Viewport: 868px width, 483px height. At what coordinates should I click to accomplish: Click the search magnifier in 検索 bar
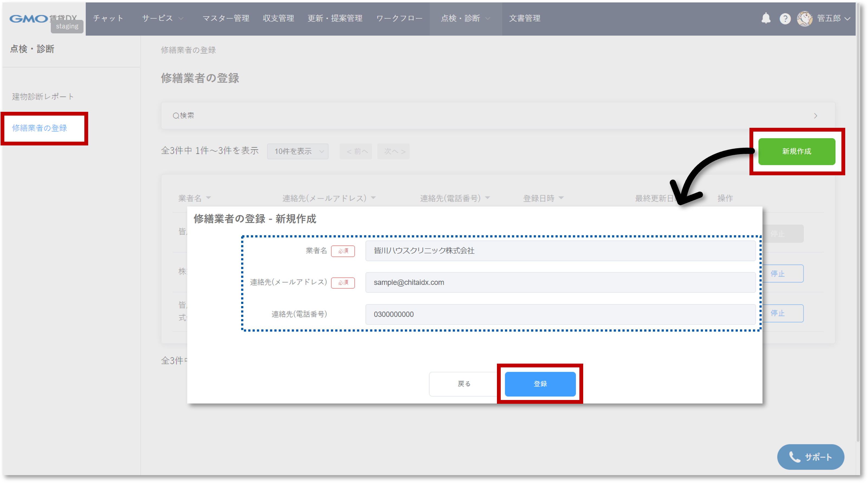coord(176,116)
